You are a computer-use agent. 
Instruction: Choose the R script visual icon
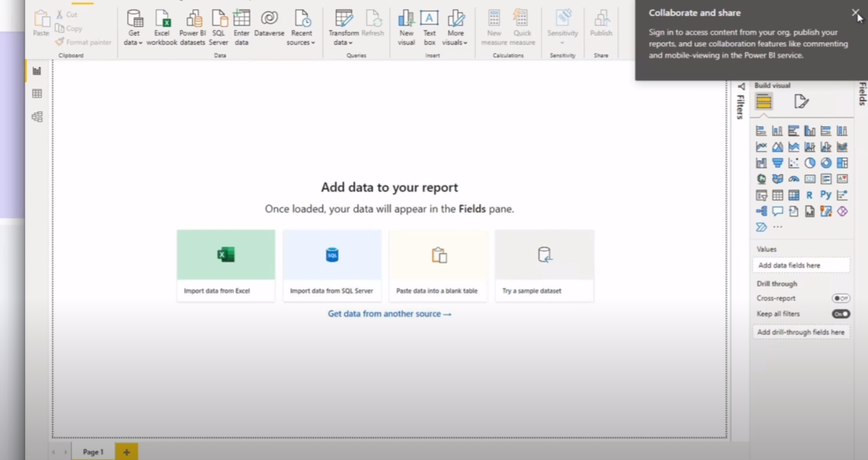point(810,195)
